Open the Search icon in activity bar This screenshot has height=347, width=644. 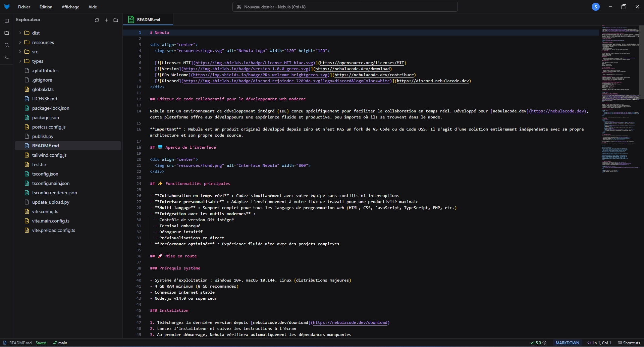click(x=6, y=45)
